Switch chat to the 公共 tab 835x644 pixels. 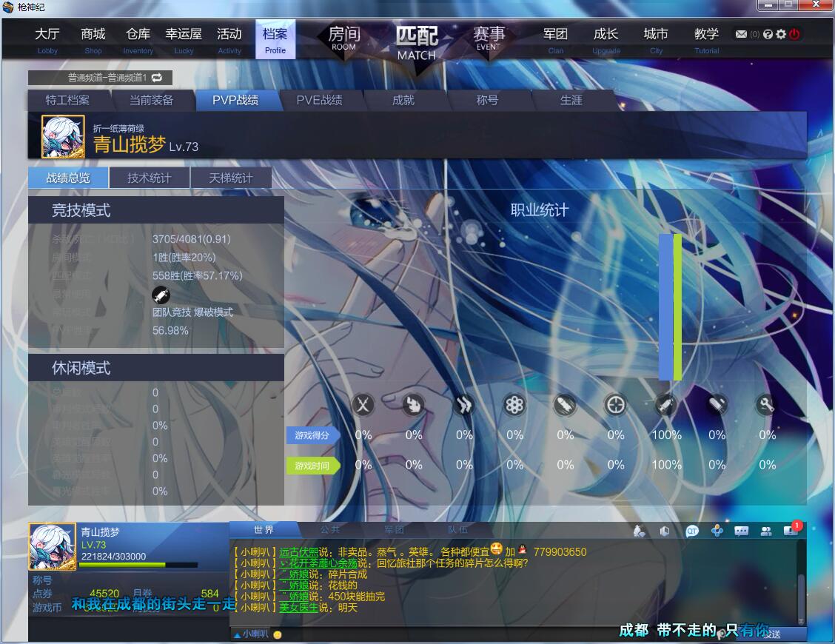[330, 530]
